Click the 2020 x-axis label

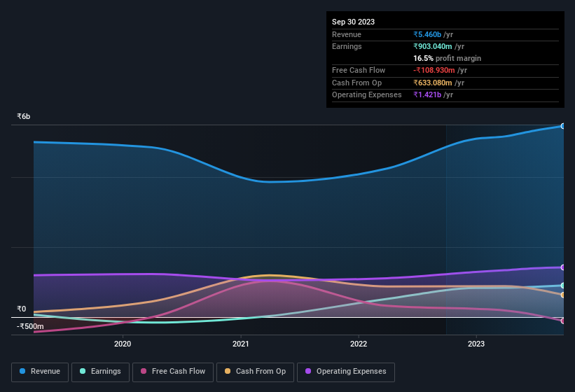[123, 344]
